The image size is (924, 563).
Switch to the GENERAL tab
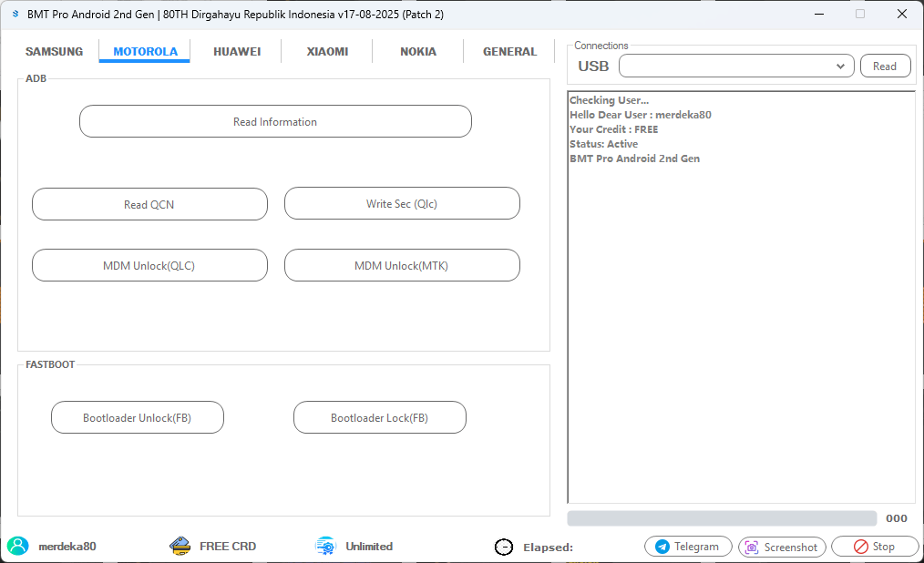(x=508, y=51)
